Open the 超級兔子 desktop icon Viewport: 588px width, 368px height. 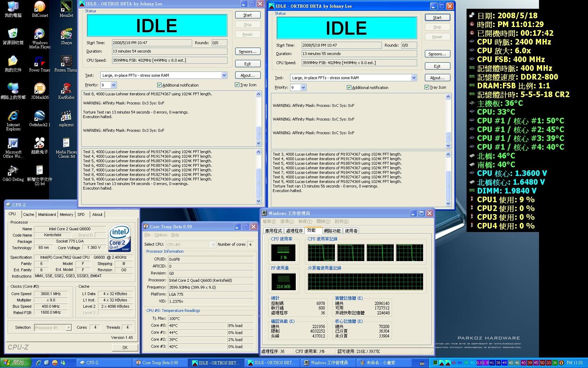point(40,146)
